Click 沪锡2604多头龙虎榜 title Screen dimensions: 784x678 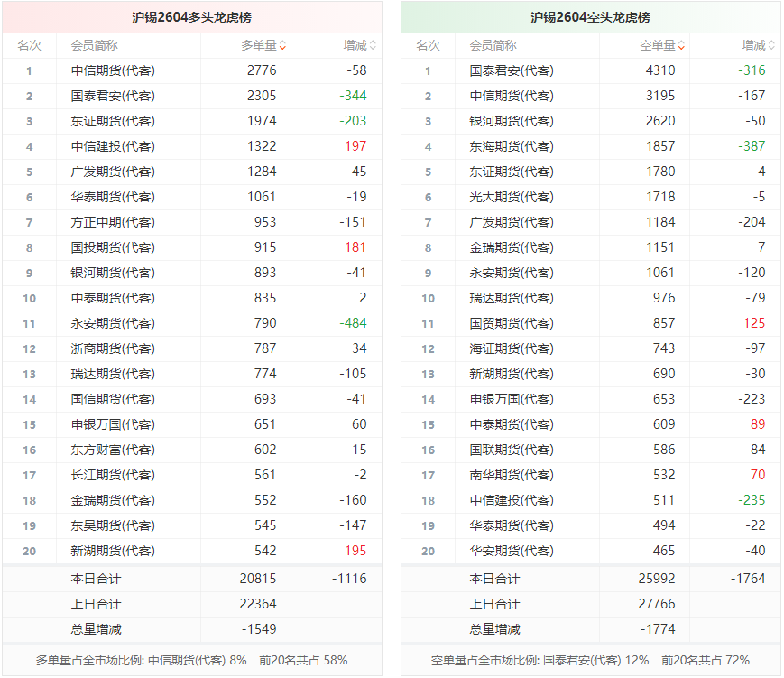pyautogui.click(x=192, y=17)
